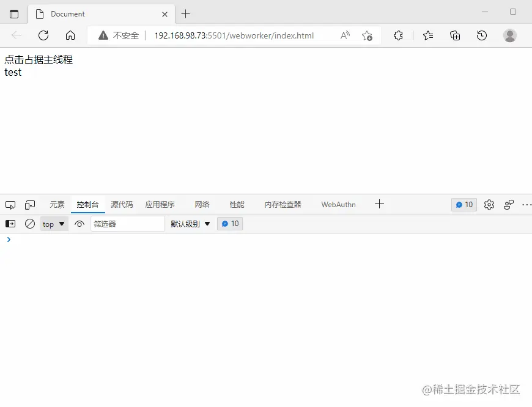Viewport: 532px width, 407px height.
Task: Open the DevTools more options menu
Action: click(x=526, y=204)
